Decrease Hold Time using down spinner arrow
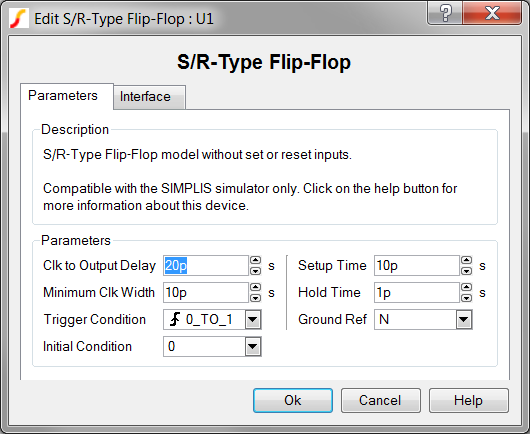The height and width of the screenshot is (434, 530). pyautogui.click(x=466, y=298)
